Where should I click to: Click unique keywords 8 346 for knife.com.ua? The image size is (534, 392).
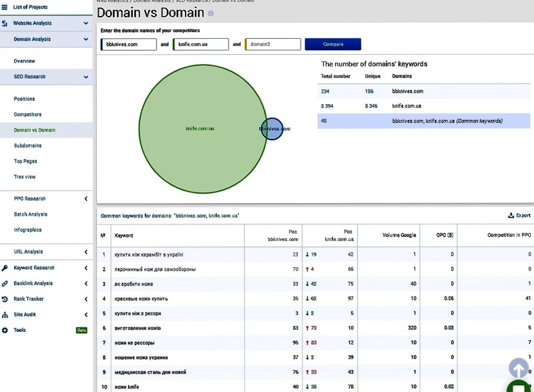point(371,106)
